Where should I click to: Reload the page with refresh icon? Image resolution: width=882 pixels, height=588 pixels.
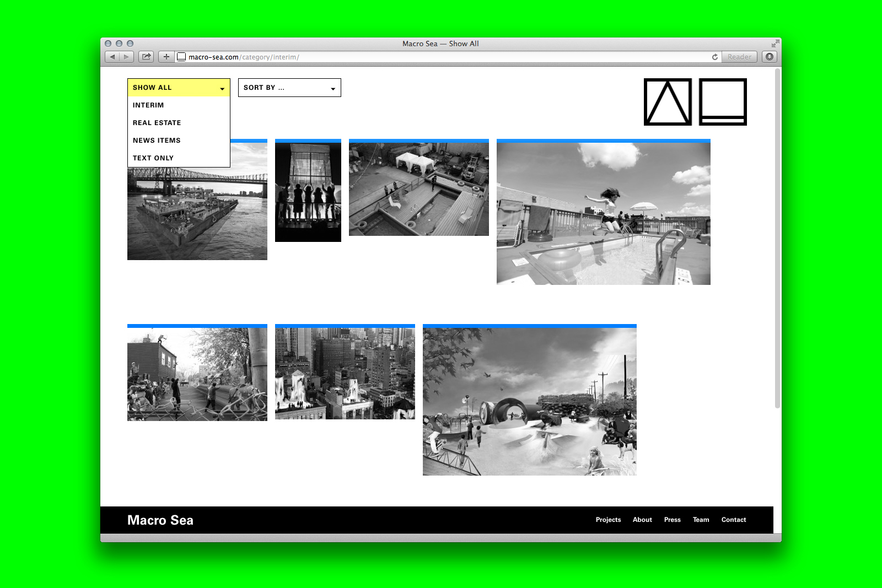(715, 57)
